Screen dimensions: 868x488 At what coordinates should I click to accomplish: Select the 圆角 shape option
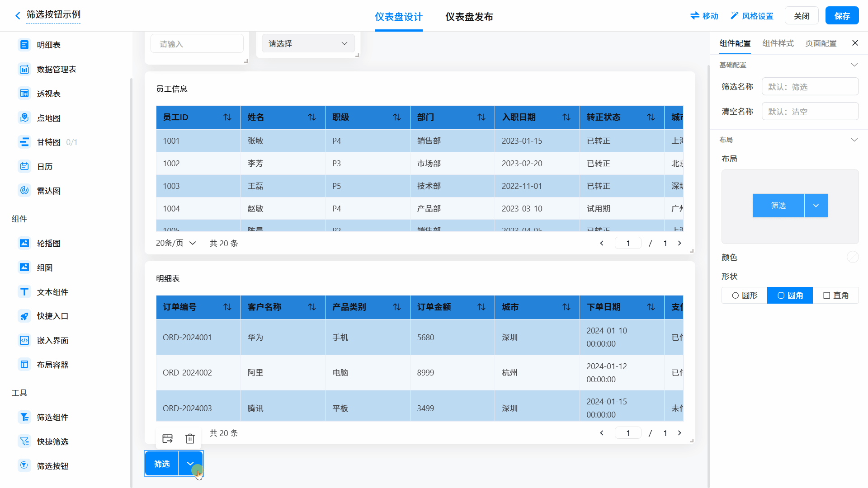tap(790, 296)
